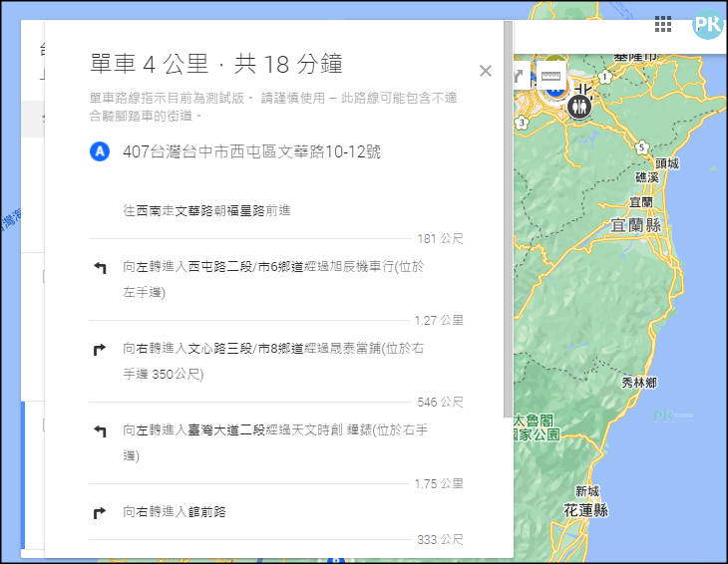Select the start address 407台灣台中市西屯區文華路10-12號
The width and height of the screenshot is (728, 564).
tap(251, 151)
